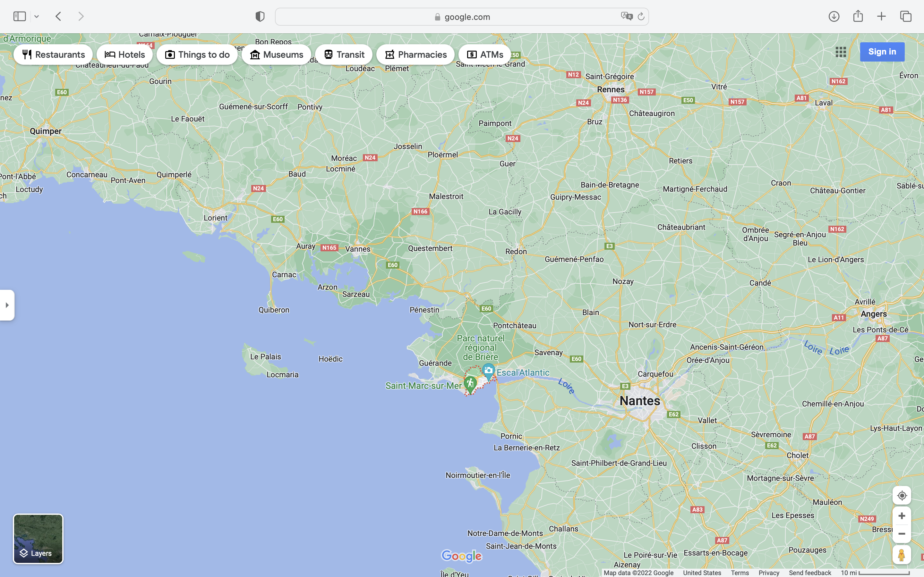
Task: Expand the collapsed side panel arrow
Action: pos(7,305)
